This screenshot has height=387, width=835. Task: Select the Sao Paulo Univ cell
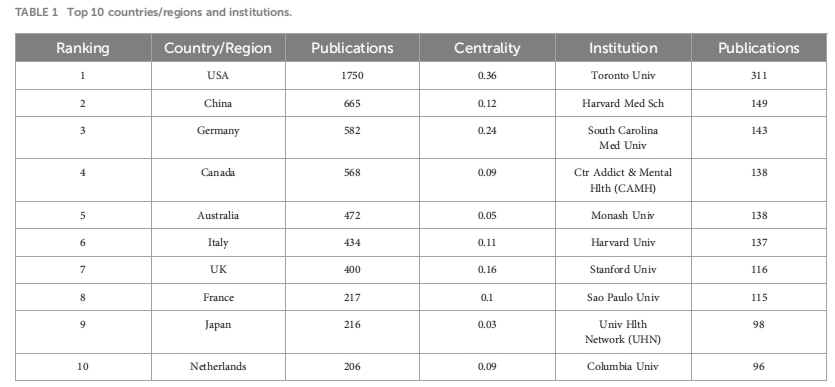(x=623, y=297)
